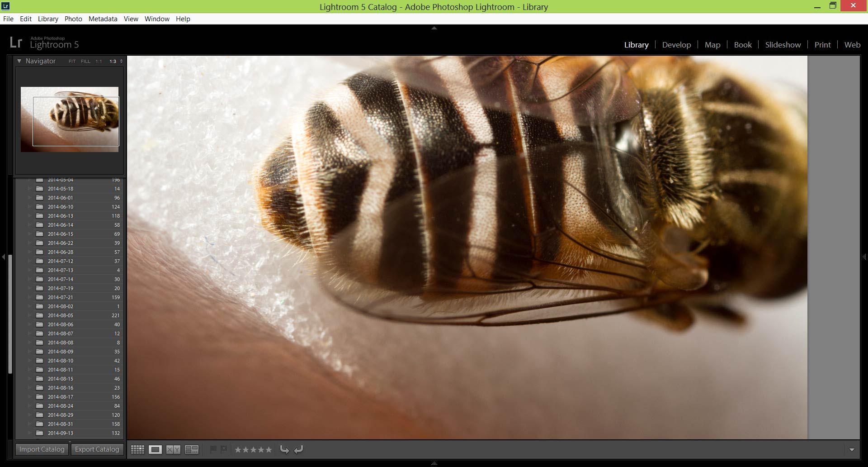Viewport: 868px width, 467px height.
Task: Open Compare view with XY icon
Action: click(x=173, y=449)
